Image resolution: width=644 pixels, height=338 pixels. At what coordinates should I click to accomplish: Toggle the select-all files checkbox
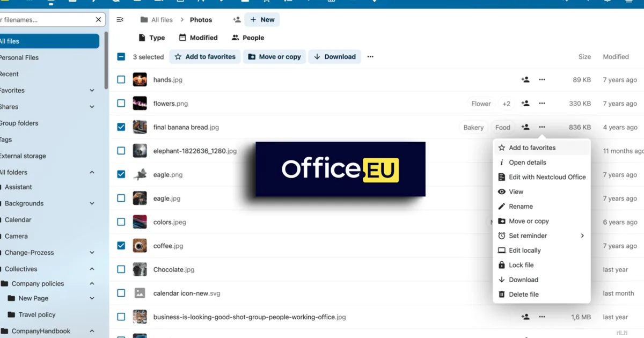point(121,57)
